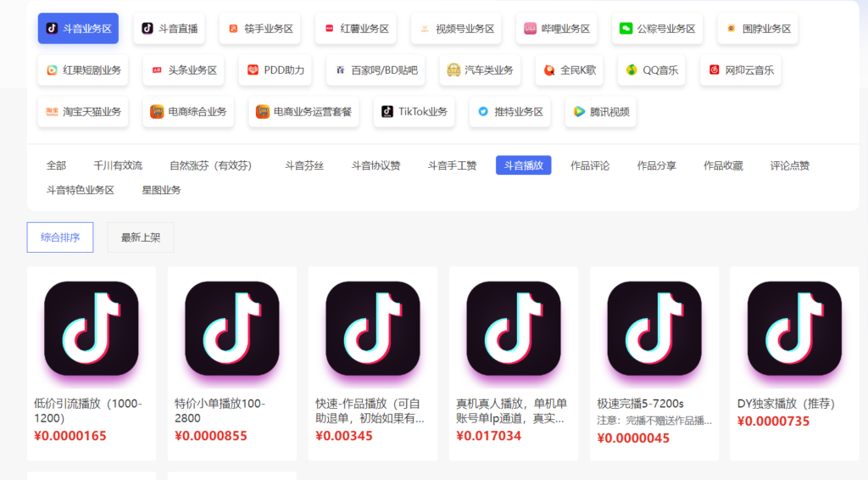Sort by 最新上架
The height and width of the screenshot is (480, 868).
coord(141,237)
